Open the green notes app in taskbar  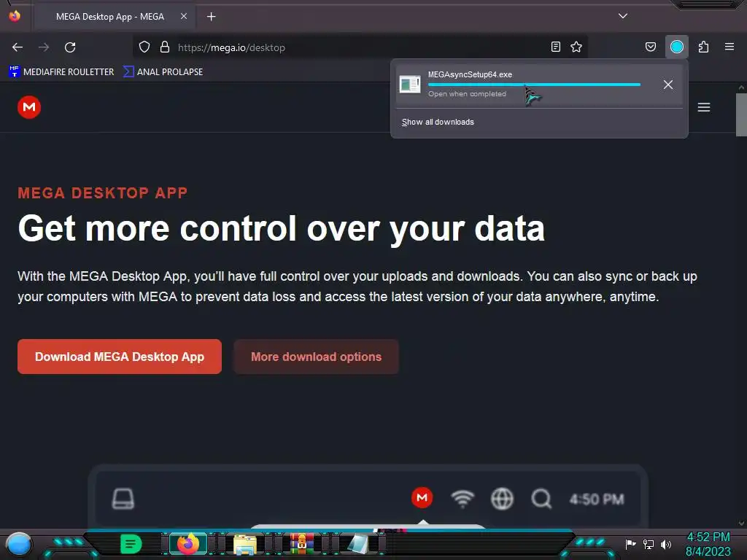131,543
